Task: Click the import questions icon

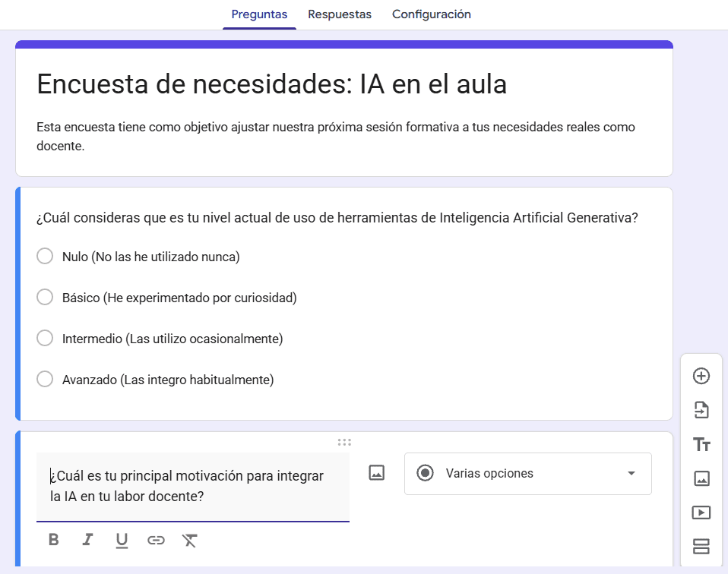Action: point(701,410)
